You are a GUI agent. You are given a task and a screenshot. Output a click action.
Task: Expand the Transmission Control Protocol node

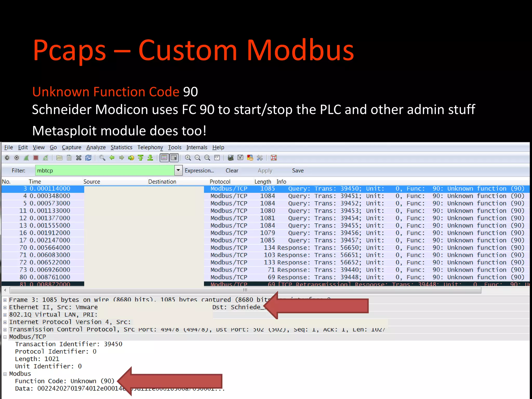coord(5,330)
